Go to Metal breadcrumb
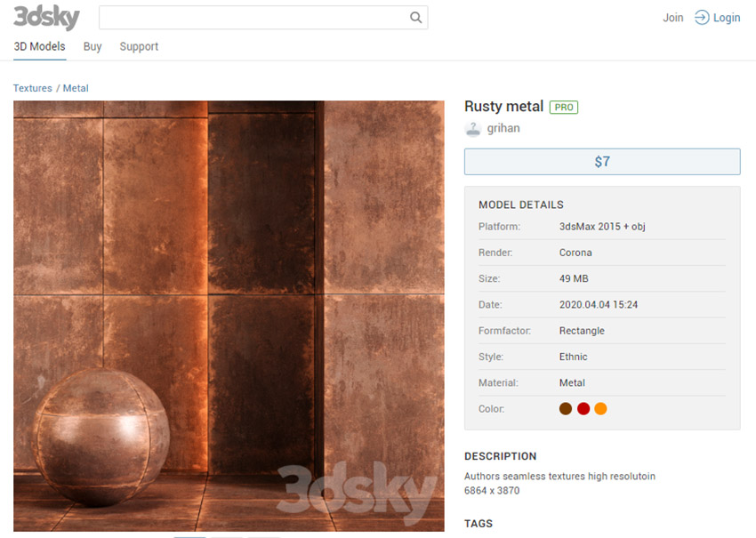This screenshot has height=538, width=756. coord(76,88)
